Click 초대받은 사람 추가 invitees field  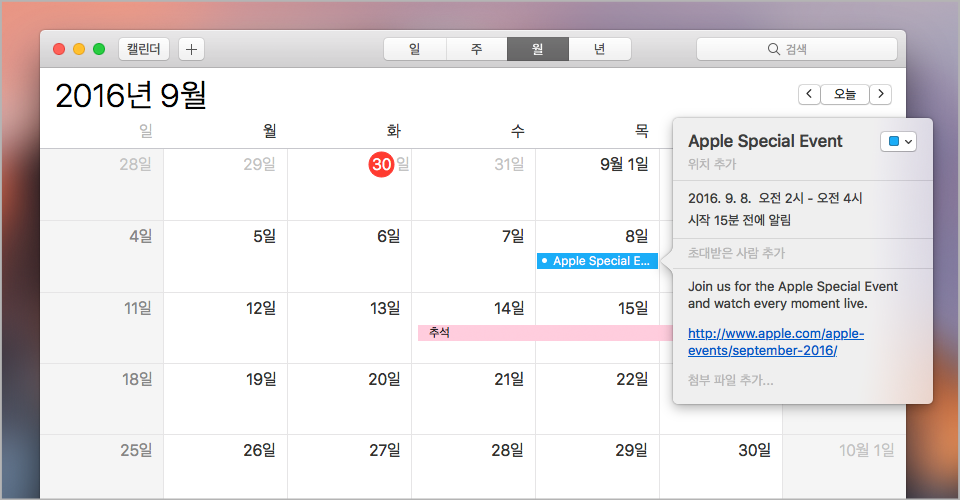[736, 253]
